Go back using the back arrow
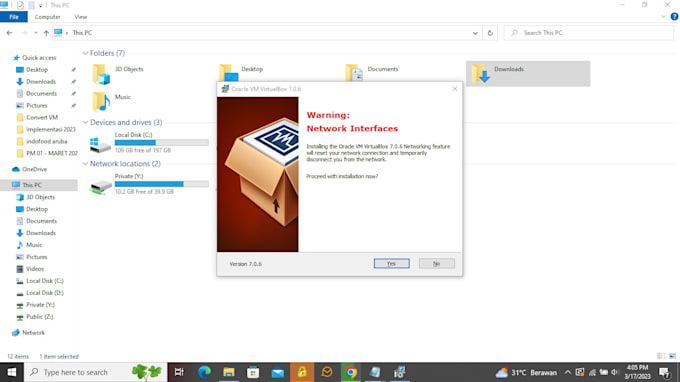680x382 pixels. (x=10, y=33)
